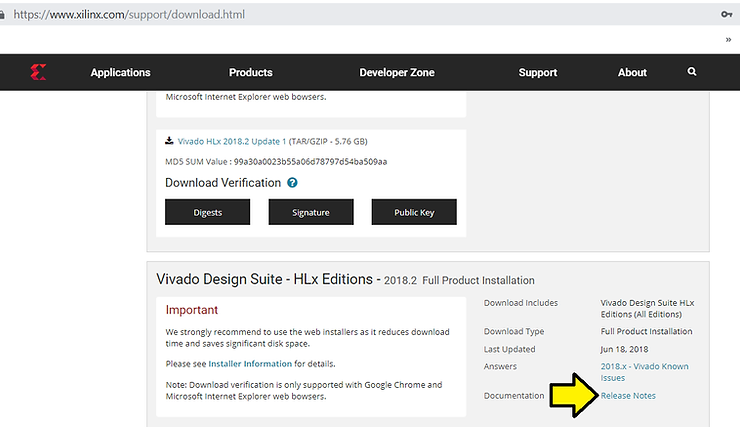This screenshot has width=740, height=427.
Task: Open Download Verification help question mark
Action: (x=292, y=183)
